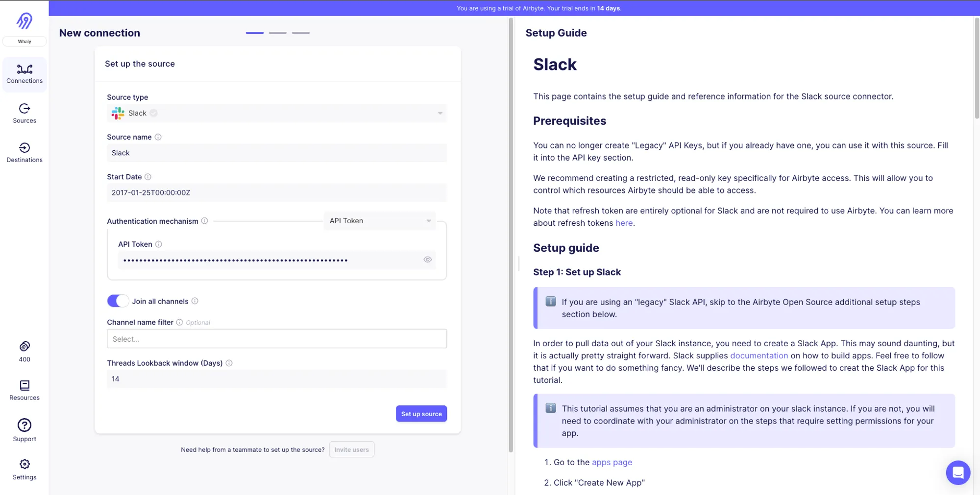Open the Connections sidebar section
Screen dimensions: 980x495
(24, 74)
